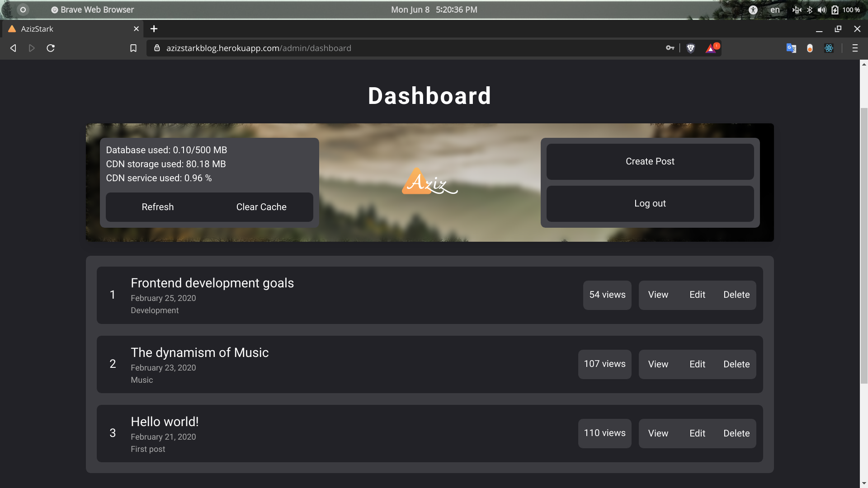Click the browser forward arrow
Image resolution: width=868 pixels, height=488 pixels.
click(32, 48)
